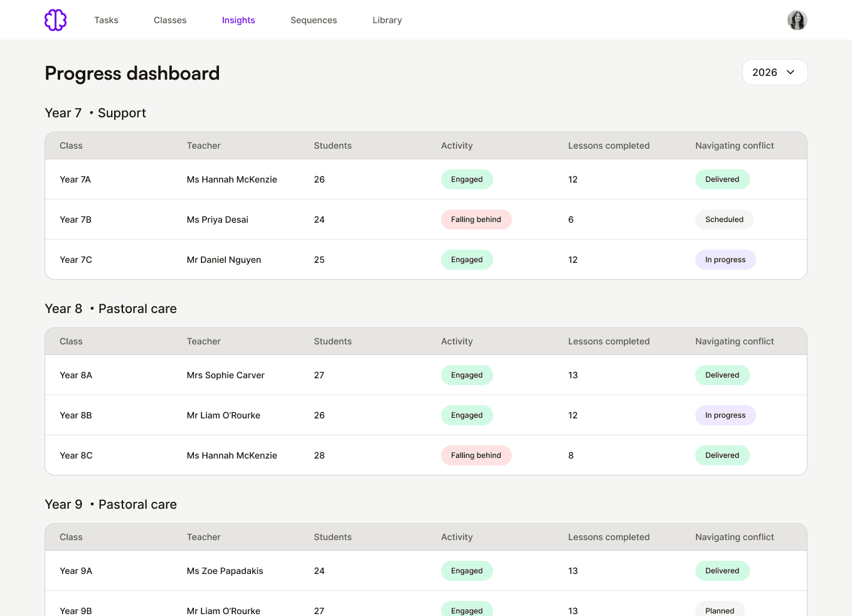Open the Year 8A class row
The image size is (852, 616).
[426, 375]
